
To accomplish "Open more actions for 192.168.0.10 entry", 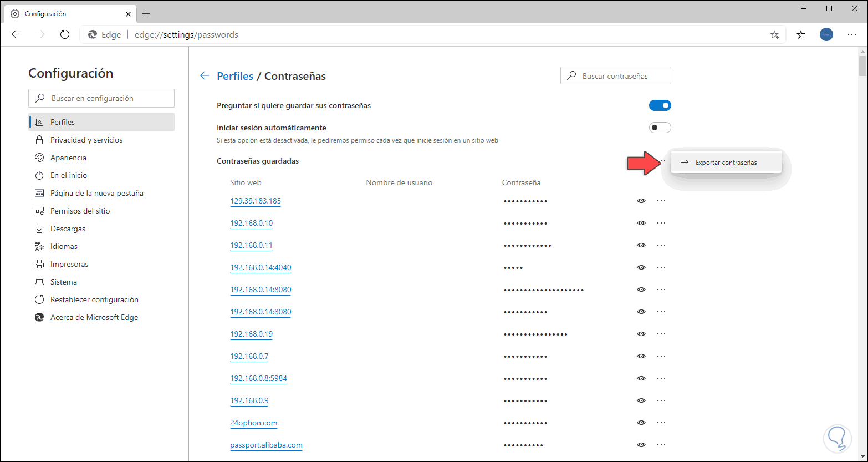I will [661, 223].
